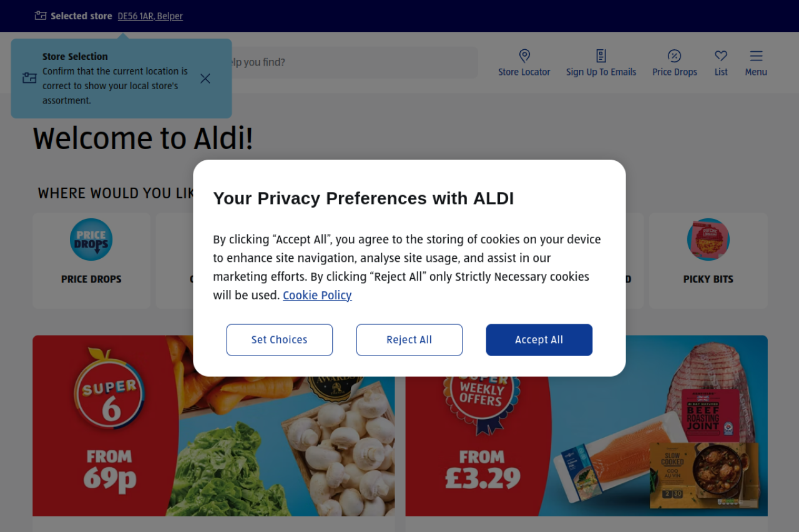Click the DE56 1AR, Belper store link

tap(150, 16)
